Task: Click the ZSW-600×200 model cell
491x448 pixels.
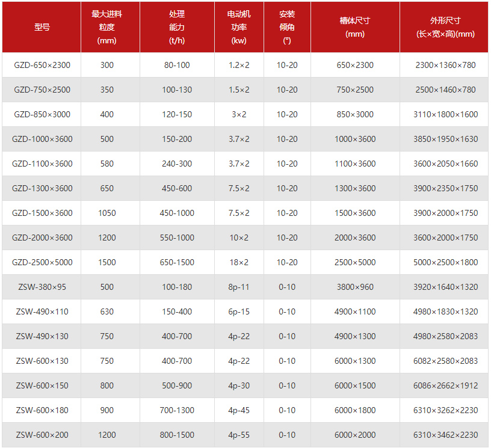Action: tap(42, 435)
